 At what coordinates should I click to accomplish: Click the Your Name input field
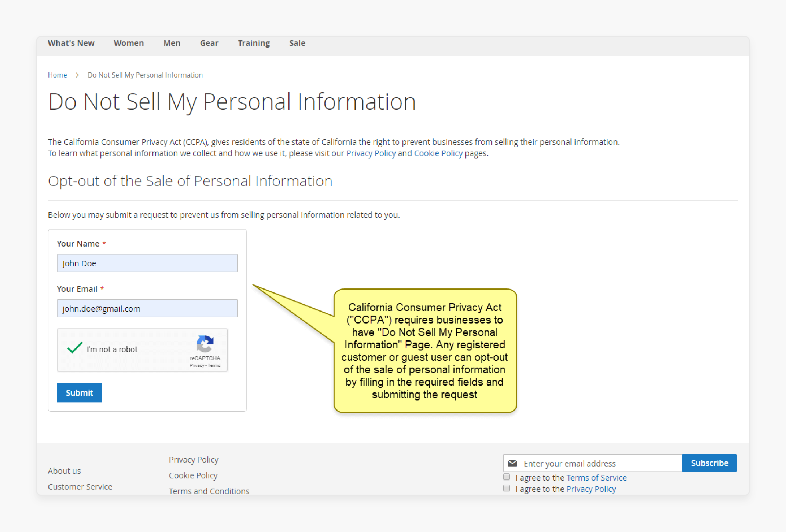[147, 263]
